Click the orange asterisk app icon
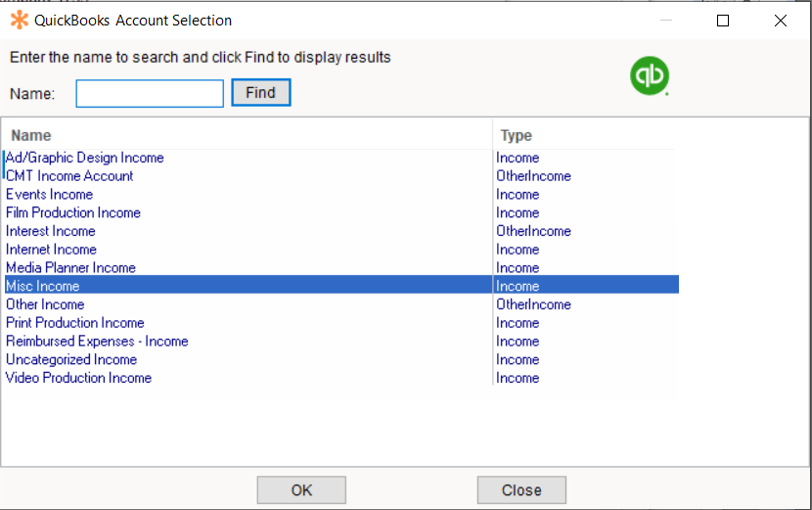The width and height of the screenshot is (812, 510). pos(19,20)
